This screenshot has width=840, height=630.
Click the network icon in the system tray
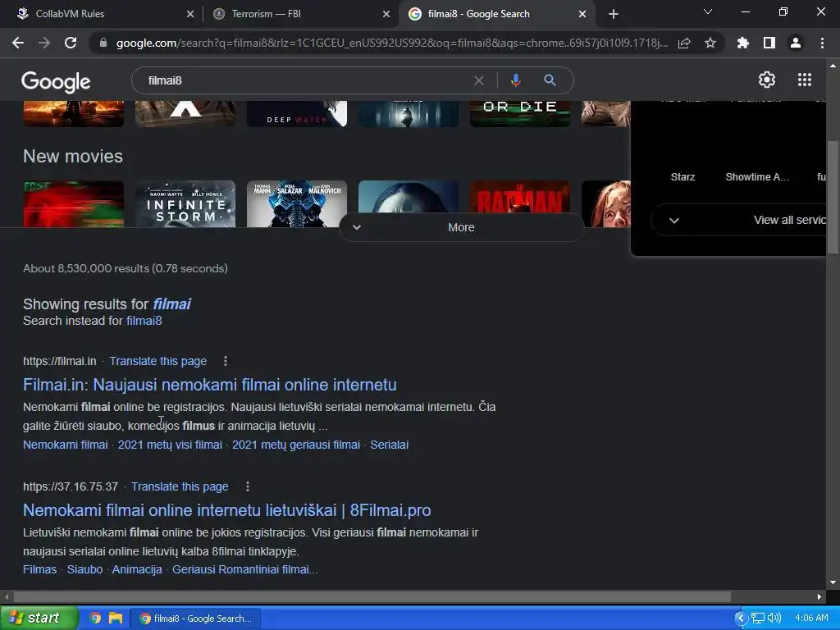click(757, 619)
